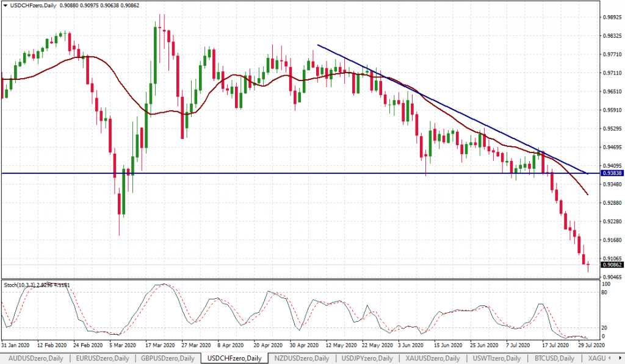
Task: Open the BTCUSD,Daily chart tab
Action: (553, 359)
